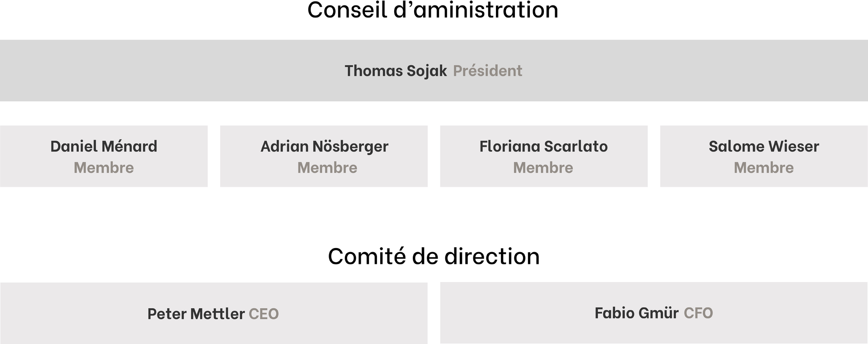Select the name Fabio Gmür
Viewport: 868px width, 344px height.
[x=637, y=313]
